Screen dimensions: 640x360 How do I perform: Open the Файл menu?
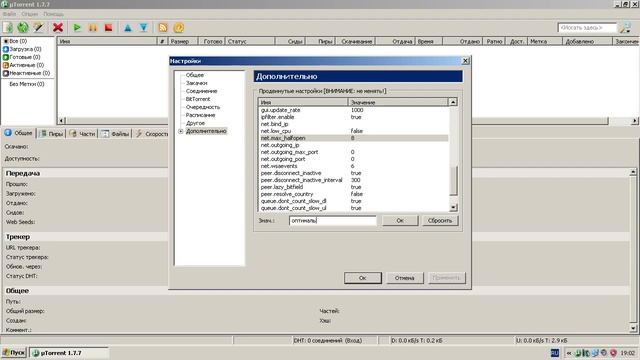coord(9,14)
